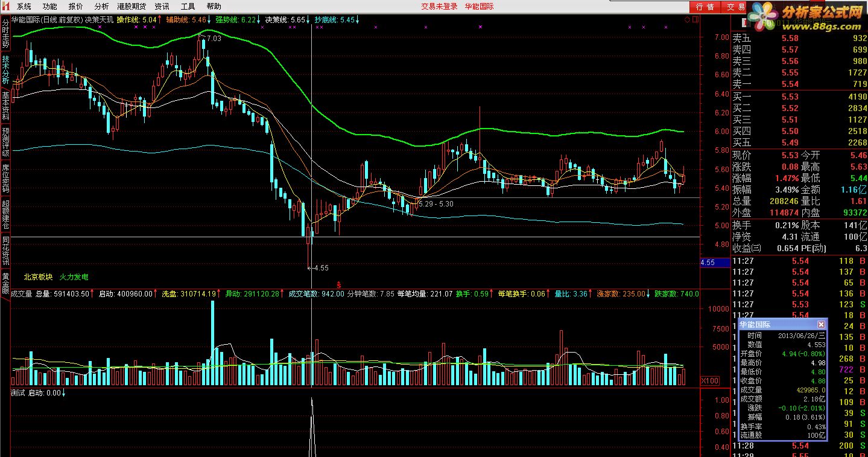Click the 卖三 order book row
The image size is (868, 457).
(799, 62)
